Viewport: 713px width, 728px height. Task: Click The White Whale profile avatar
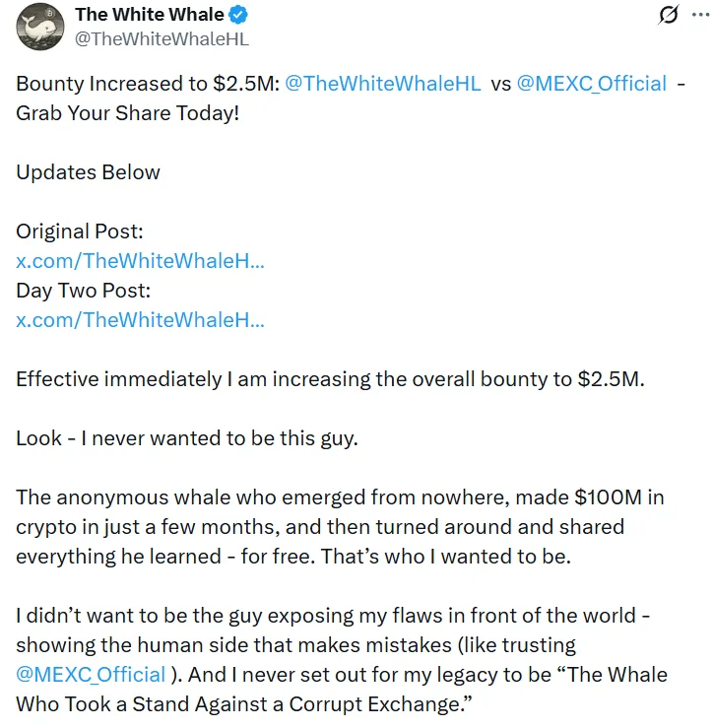pyautogui.click(x=39, y=28)
